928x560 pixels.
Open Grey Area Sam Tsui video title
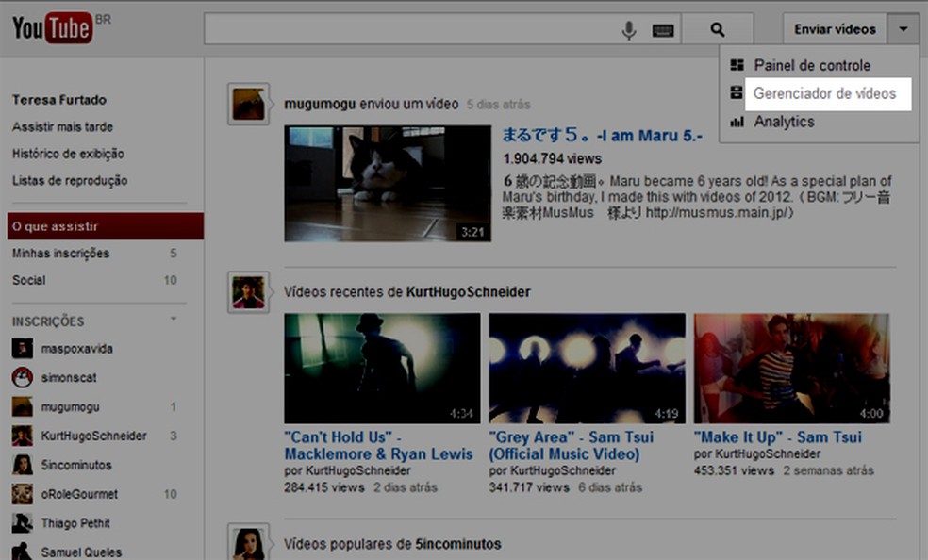coord(572,445)
